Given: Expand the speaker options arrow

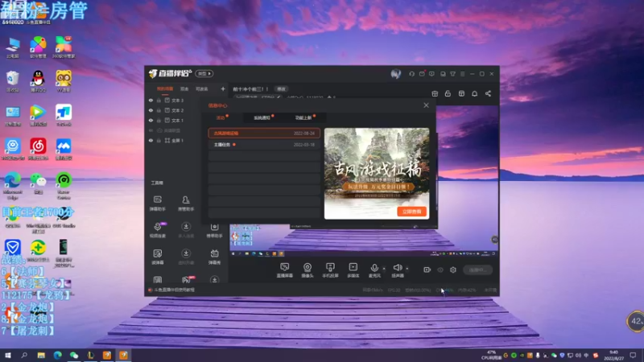Looking at the screenshot, I should [407, 269].
